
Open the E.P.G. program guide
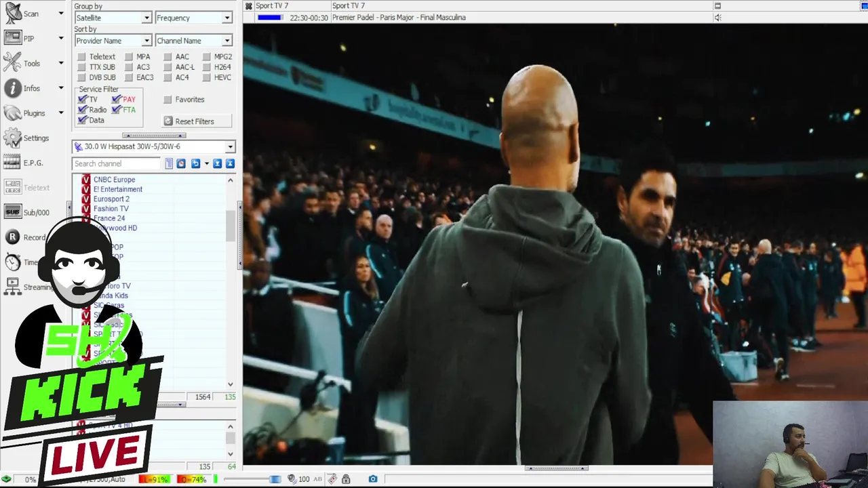point(24,163)
